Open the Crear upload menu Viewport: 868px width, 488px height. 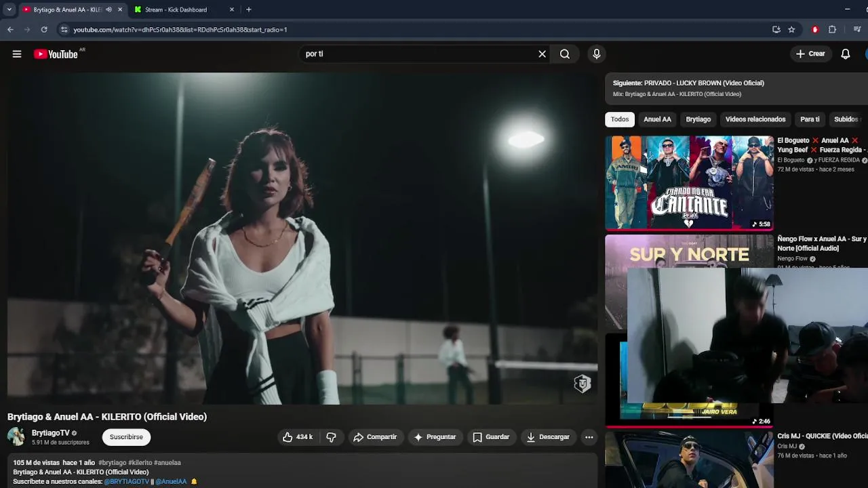(x=811, y=54)
